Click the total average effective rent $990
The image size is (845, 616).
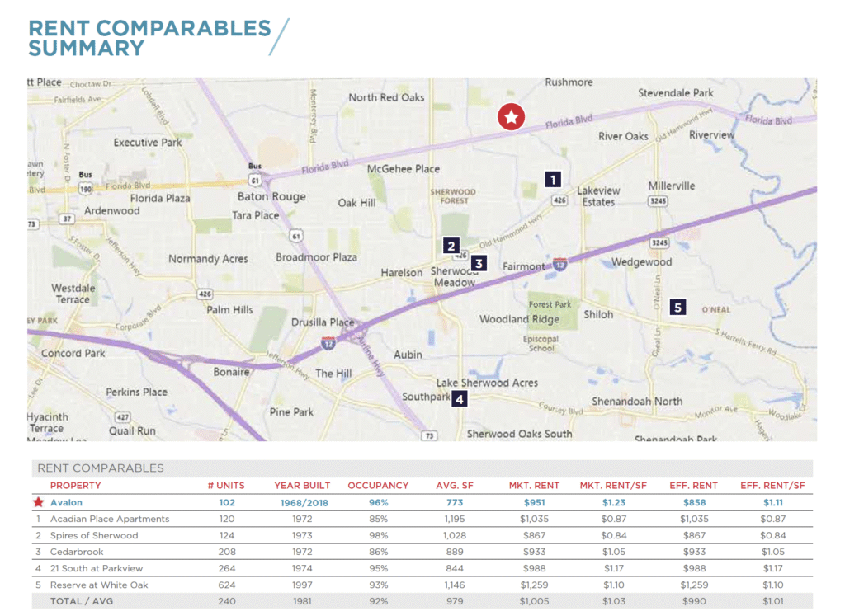click(x=694, y=601)
